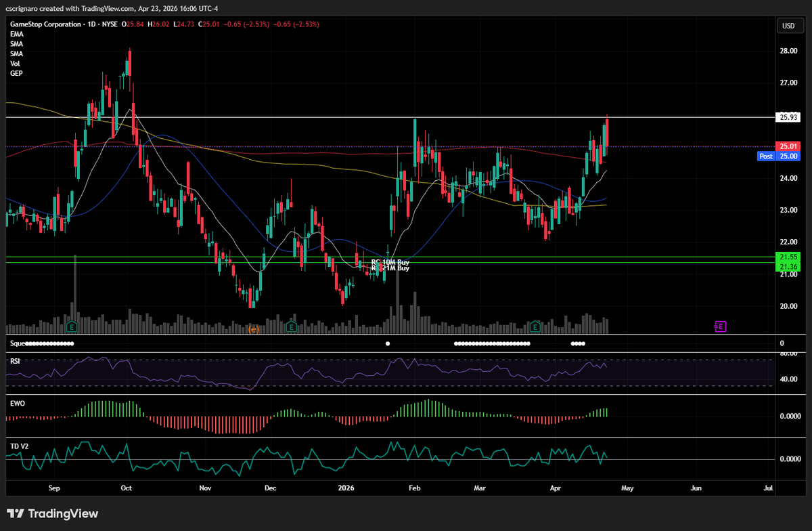Click 27.00 on the price scale
This screenshot has height=531, width=812.
(788, 83)
